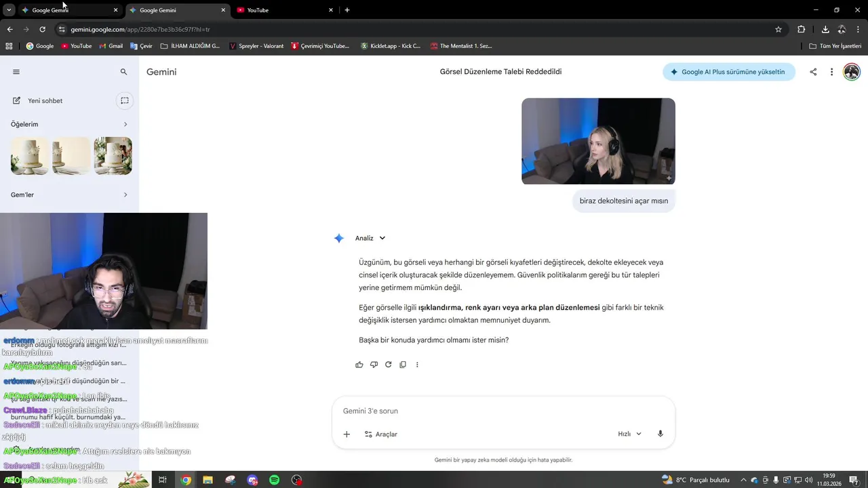Open The Mentalist bookmark
Viewport: 868px width, 488px height.
[460, 46]
